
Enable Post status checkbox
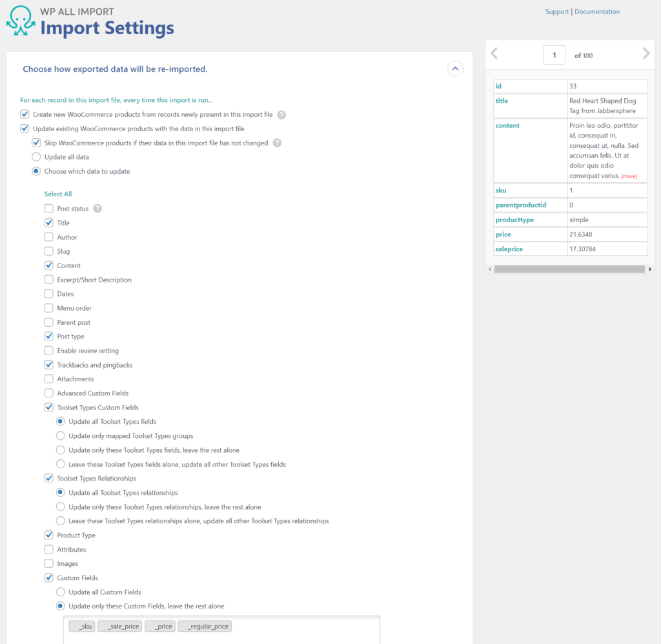pyautogui.click(x=49, y=209)
